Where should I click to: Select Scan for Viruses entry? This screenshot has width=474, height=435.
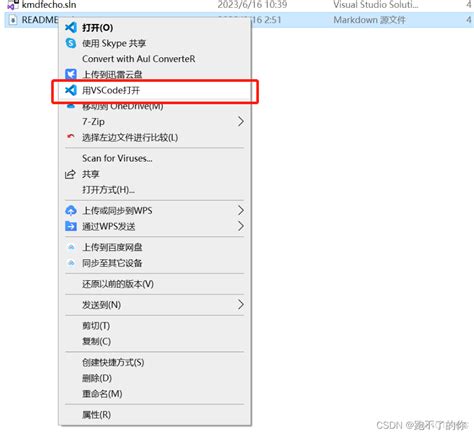[x=117, y=158]
